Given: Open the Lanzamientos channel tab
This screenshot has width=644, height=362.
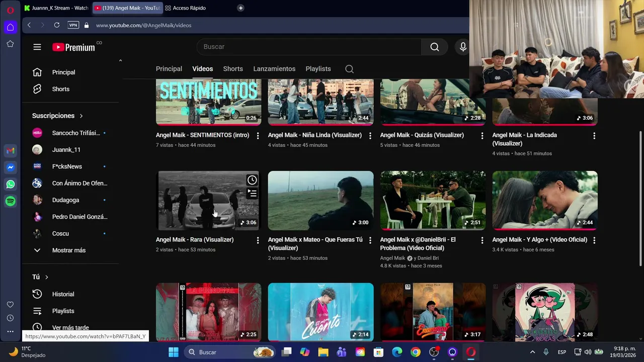Looking at the screenshot, I should tap(274, 69).
